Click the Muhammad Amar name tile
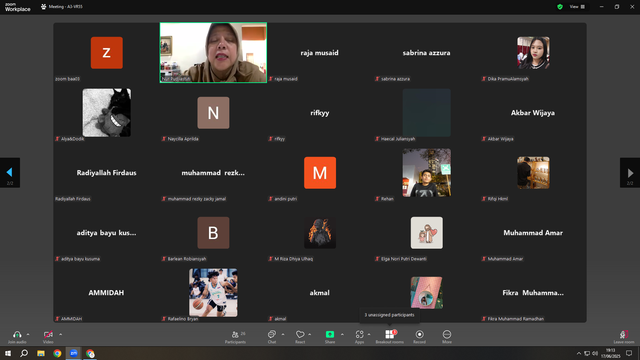 pyautogui.click(x=533, y=233)
